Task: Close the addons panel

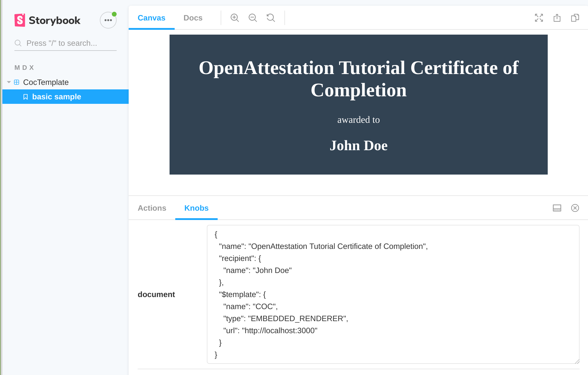Action: pos(575,208)
